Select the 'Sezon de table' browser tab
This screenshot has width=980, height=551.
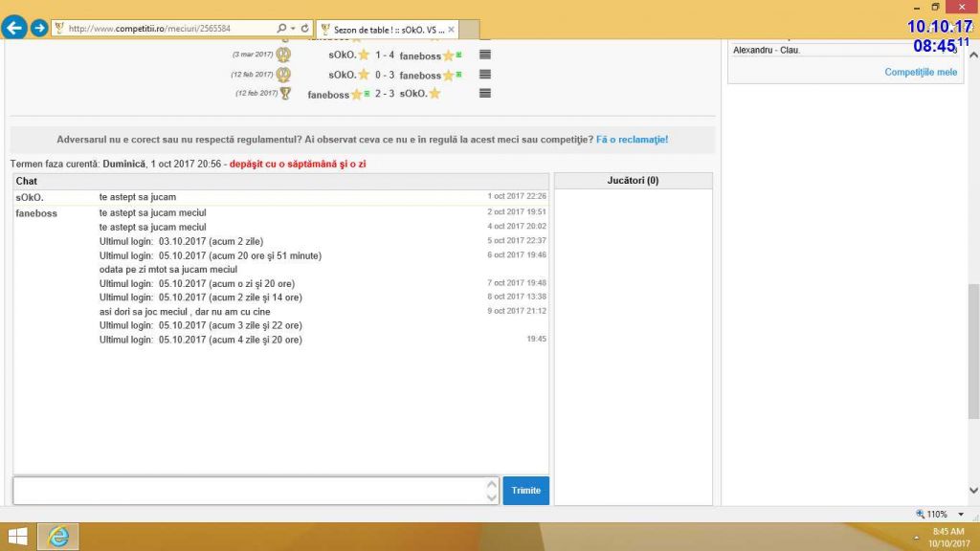click(383, 30)
